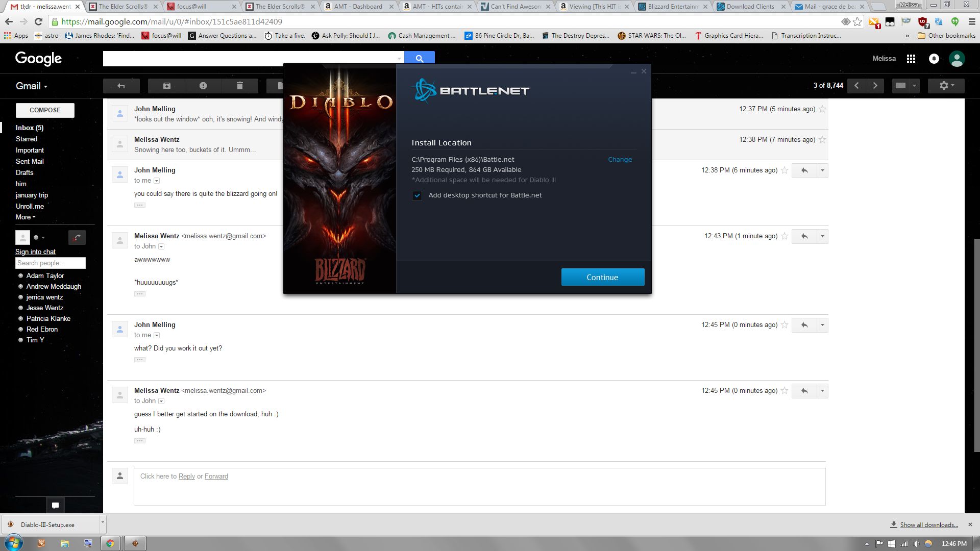Star John's 12:37 PM message
980x551 pixels.
(822, 109)
